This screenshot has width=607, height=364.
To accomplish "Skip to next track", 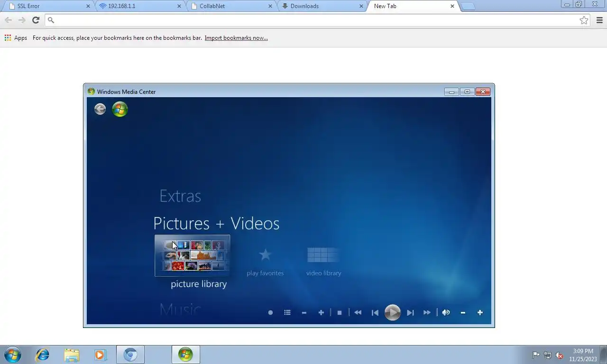I will [411, 313].
